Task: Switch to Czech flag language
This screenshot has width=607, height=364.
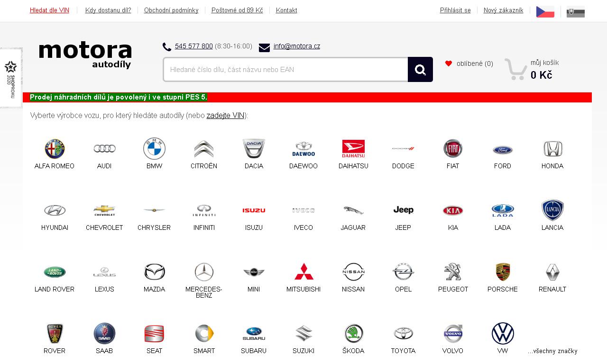Action: click(545, 11)
